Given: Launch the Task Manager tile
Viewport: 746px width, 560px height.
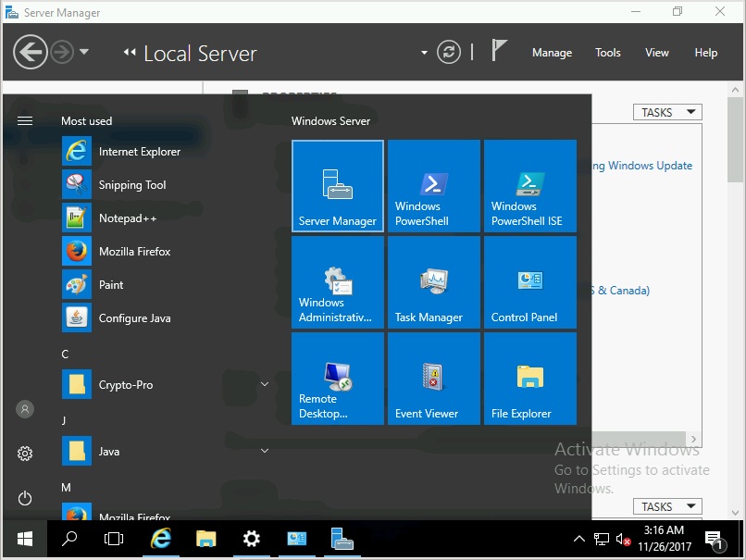Looking at the screenshot, I should click(x=434, y=282).
